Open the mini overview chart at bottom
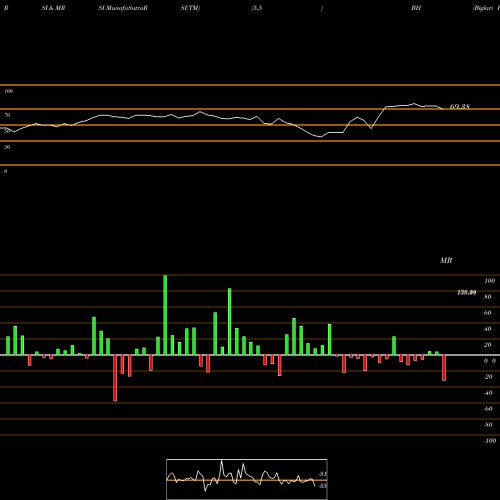Screen dimensions: 500x500 [x=247, y=479]
